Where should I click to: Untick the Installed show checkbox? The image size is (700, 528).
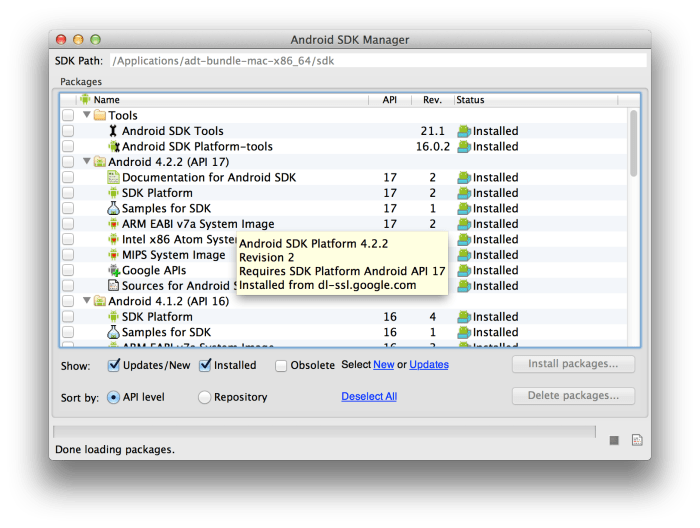205,365
